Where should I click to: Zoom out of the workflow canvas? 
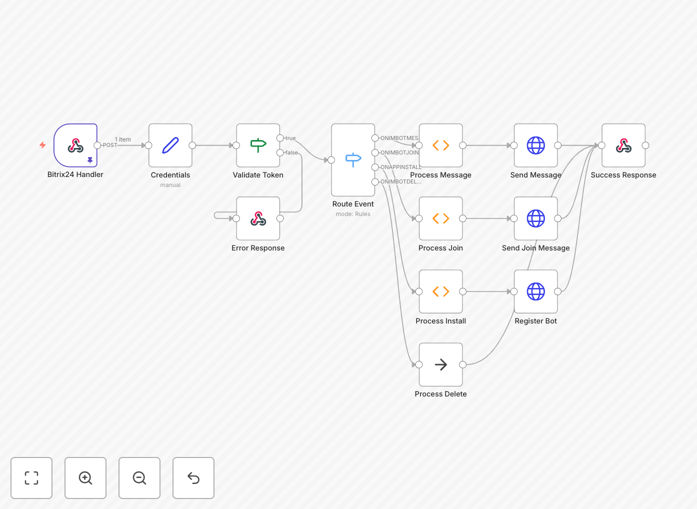tap(139, 478)
